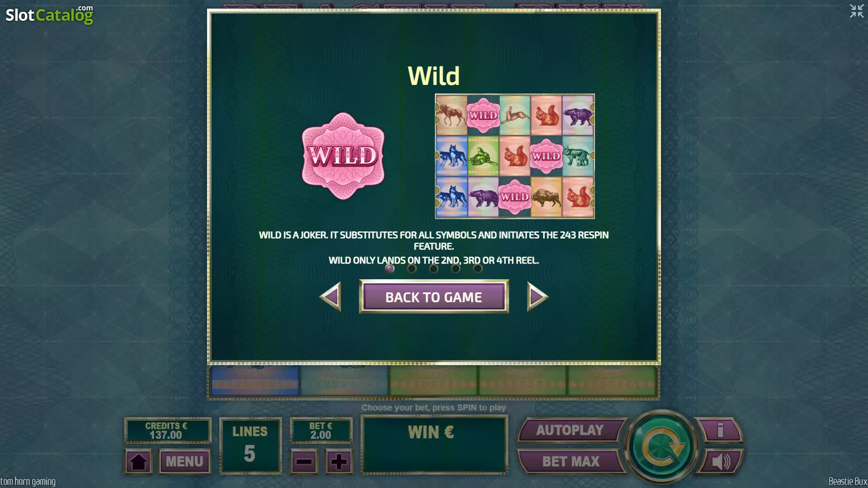Click the Back to Game button
Screen dimensions: 868x488
click(434, 297)
